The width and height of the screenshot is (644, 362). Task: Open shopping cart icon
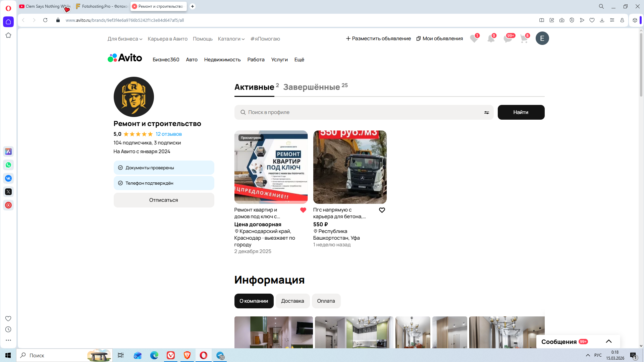tap(524, 39)
